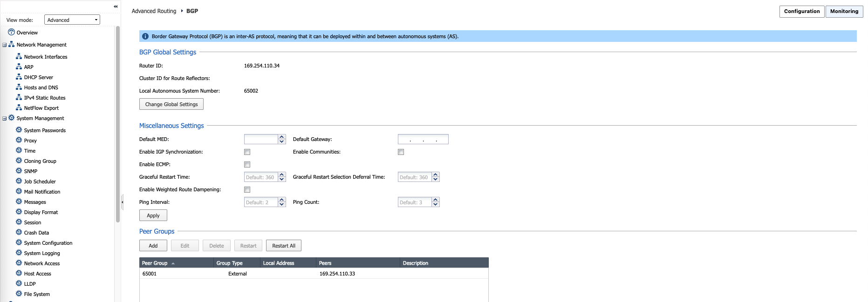Toggle the Enable ECMP checkbox
868x302 pixels.
pyautogui.click(x=247, y=165)
